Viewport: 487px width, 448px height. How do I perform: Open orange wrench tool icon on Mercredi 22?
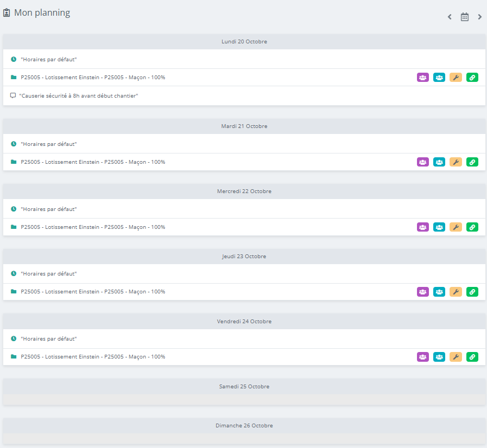coord(456,227)
